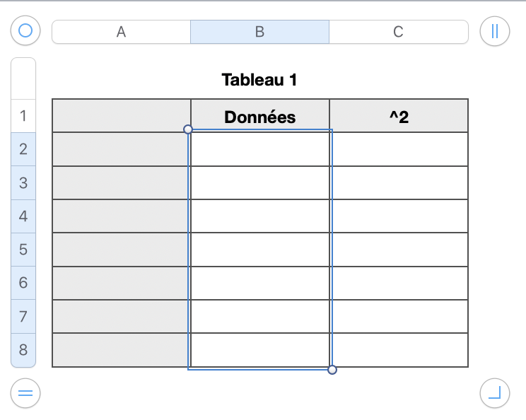Click the cell in column C row 2

399,149
